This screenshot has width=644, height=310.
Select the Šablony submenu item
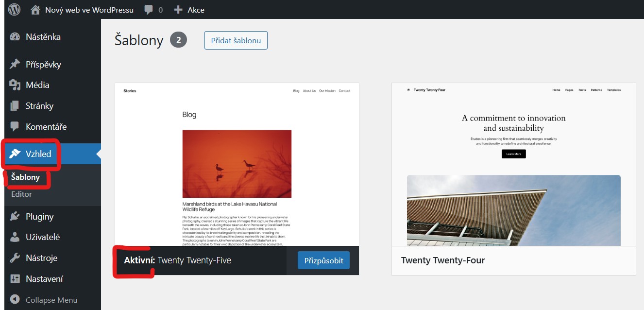tap(25, 177)
